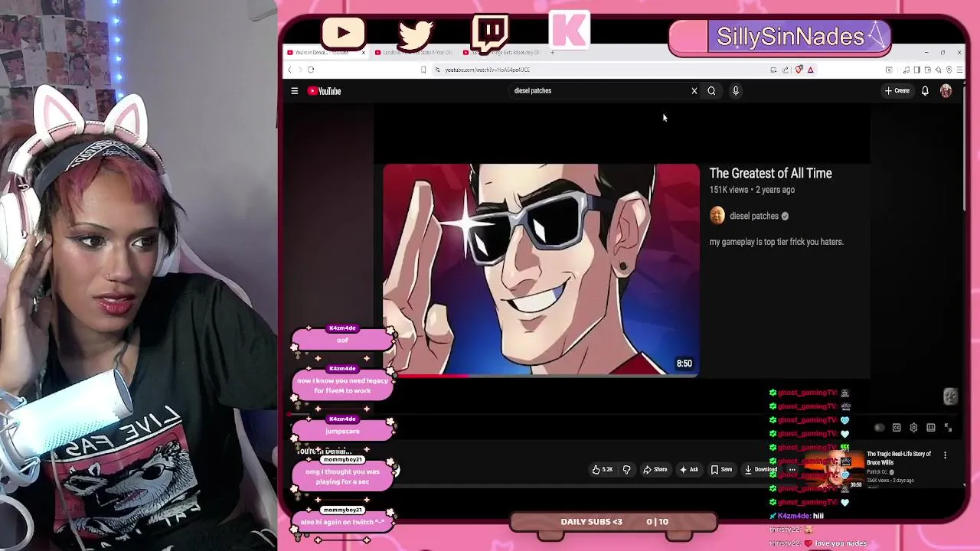Image resolution: width=980 pixels, height=551 pixels.
Task: Open the diesel patches channel avatar
Action: click(x=717, y=216)
